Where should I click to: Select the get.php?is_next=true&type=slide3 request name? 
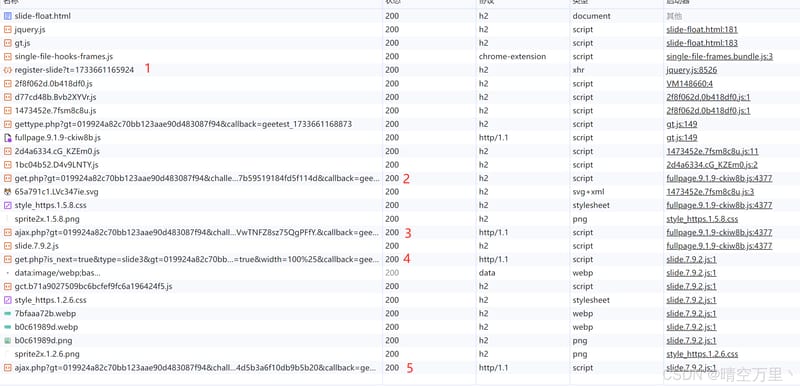[x=197, y=259]
